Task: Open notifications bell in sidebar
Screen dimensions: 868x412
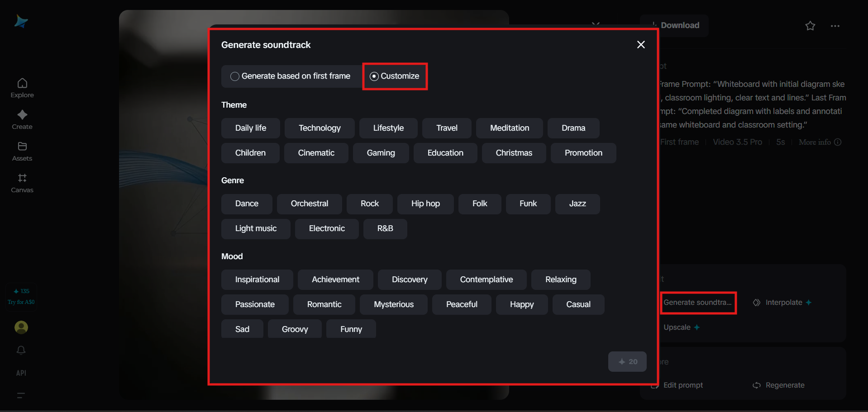Action: (21, 350)
